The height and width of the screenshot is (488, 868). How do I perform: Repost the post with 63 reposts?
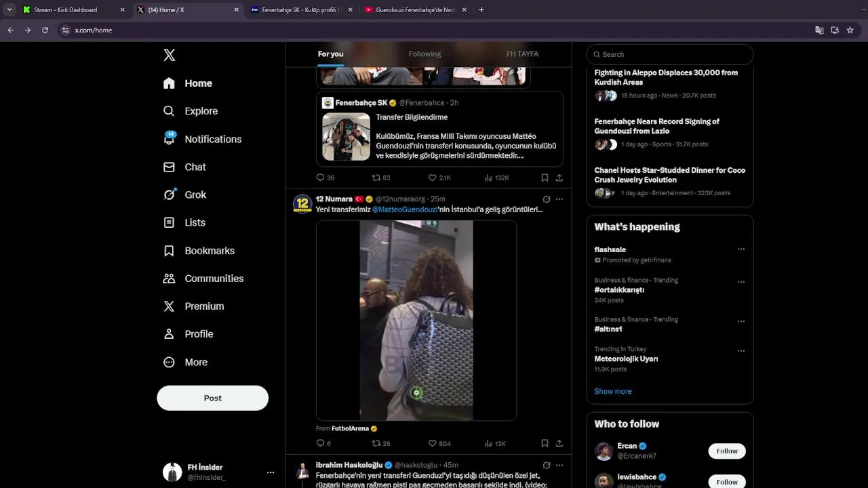click(x=381, y=178)
